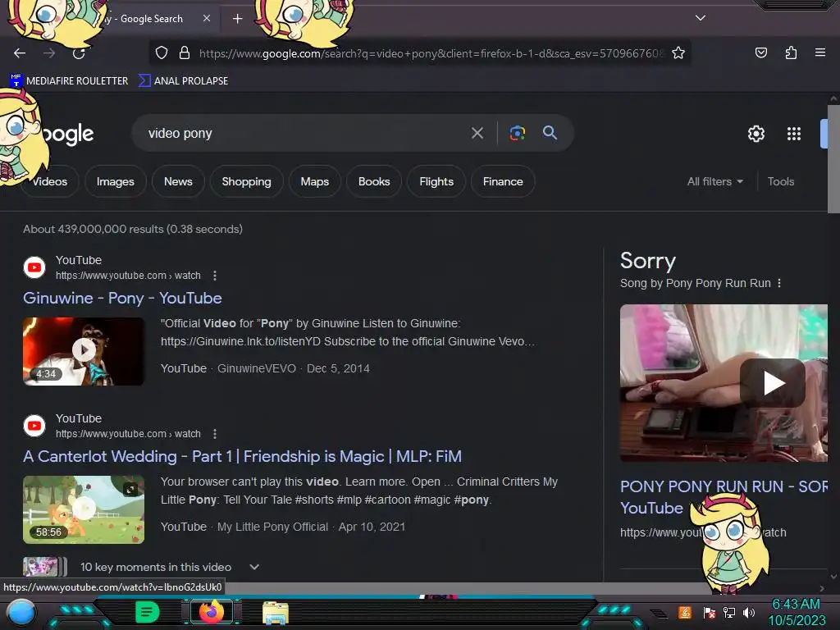Click the My Little Pony Official text

tap(272, 527)
